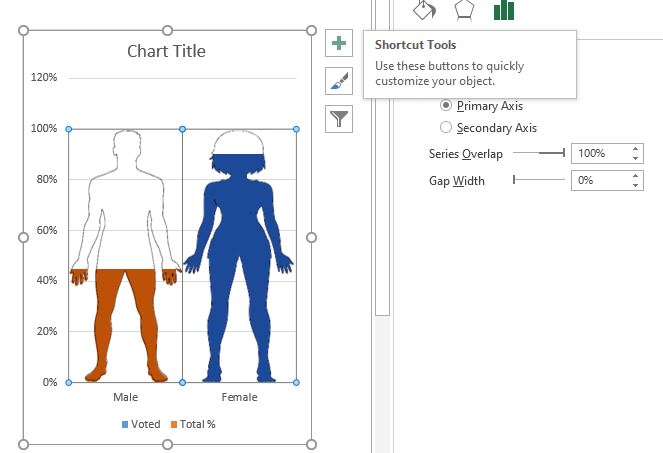
Task: Click the Gap Width percentage field
Action: tap(600, 180)
